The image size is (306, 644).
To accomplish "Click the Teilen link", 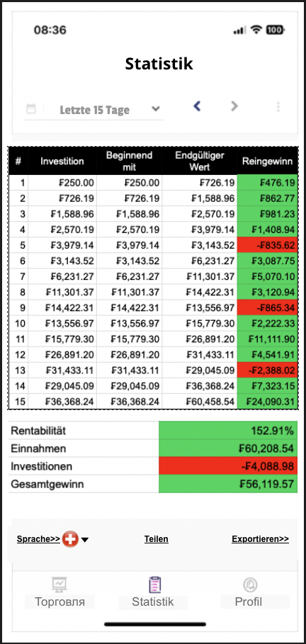I will 157,539.
